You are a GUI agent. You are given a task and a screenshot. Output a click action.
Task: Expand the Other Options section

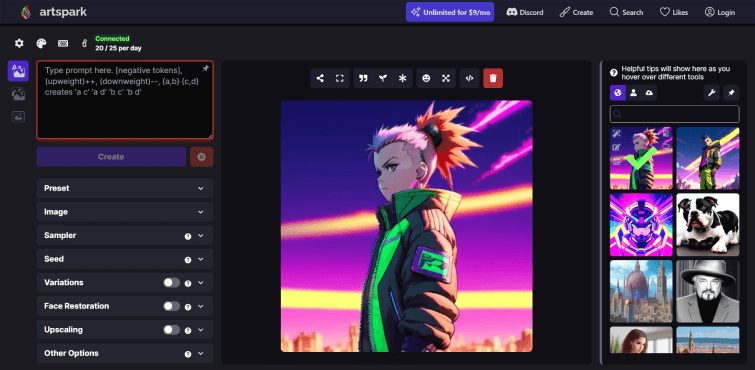125,353
